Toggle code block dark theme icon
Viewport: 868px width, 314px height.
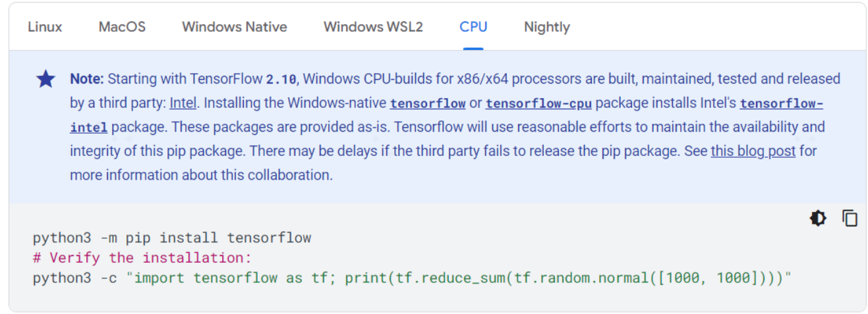(818, 218)
